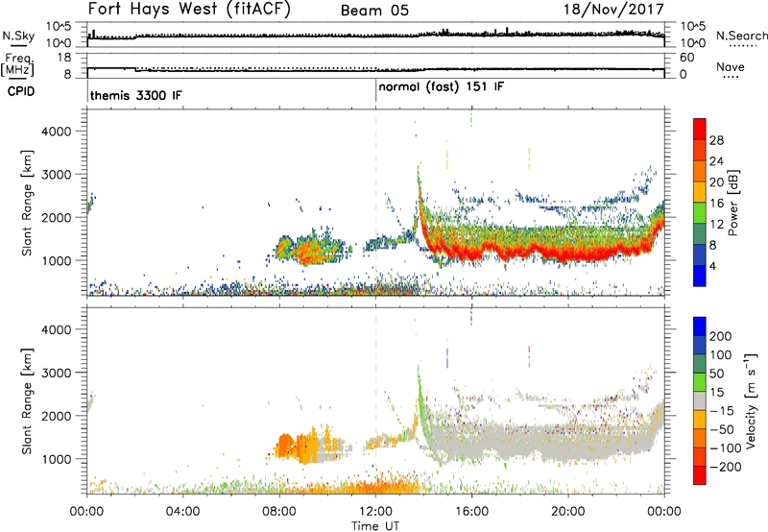Click the '20:00' time tick label
Image resolution: width=768 pixels, height=532 pixels.
click(x=567, y=512)
